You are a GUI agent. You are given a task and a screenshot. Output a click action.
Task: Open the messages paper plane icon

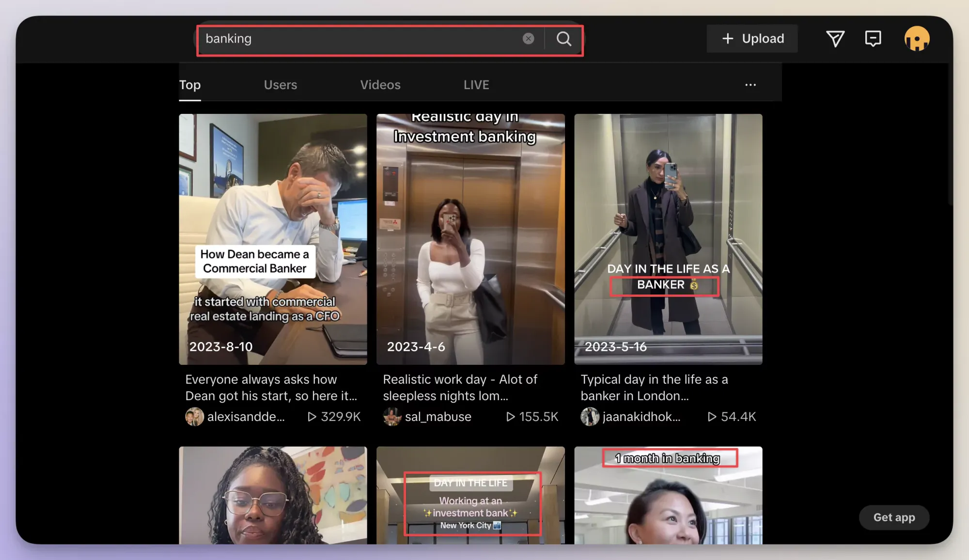click(835, 39)
